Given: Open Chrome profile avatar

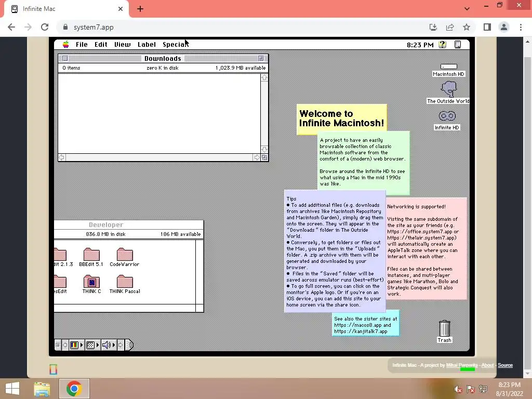Looking at the screenshot, I should tap(504, 27).
